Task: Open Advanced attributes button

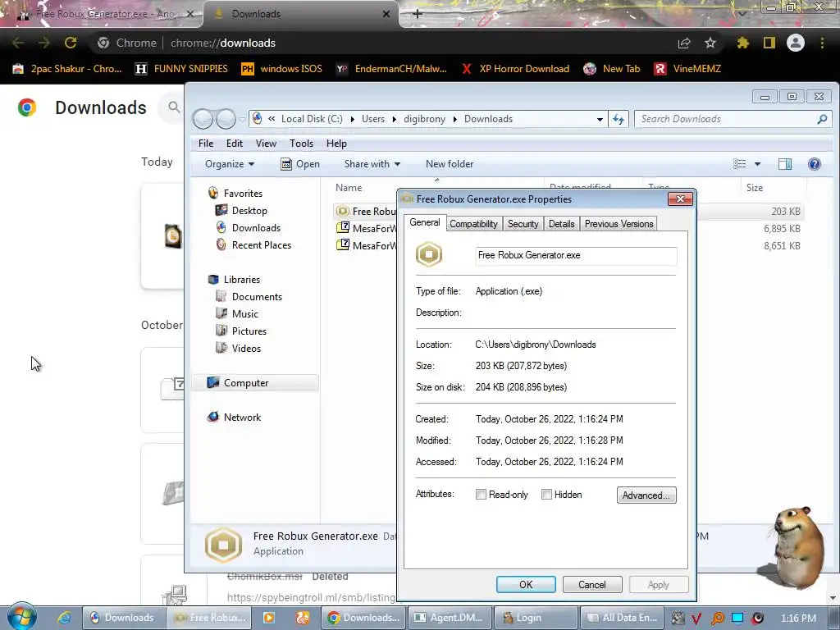Action: (646, 495)
